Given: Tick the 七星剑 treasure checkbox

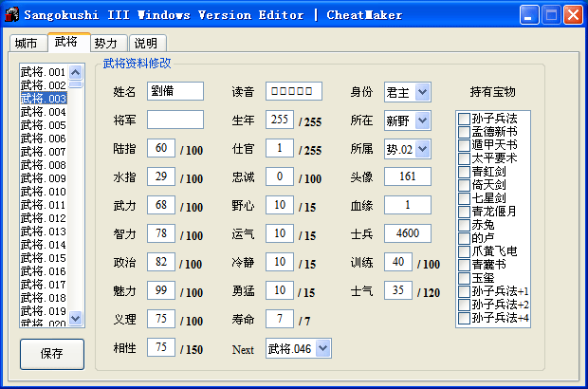Looking at the screenshot, I should point(464,198).
